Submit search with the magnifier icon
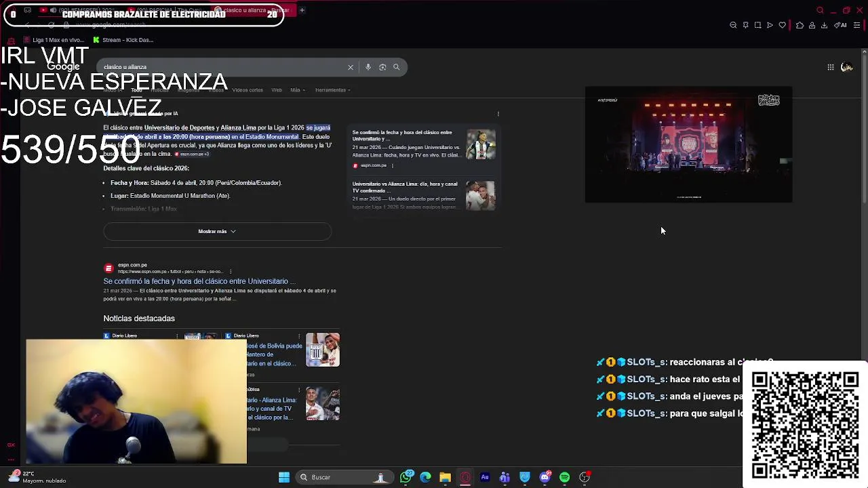The width and height of the screenshot is (868, 488). tap(397, 67)
